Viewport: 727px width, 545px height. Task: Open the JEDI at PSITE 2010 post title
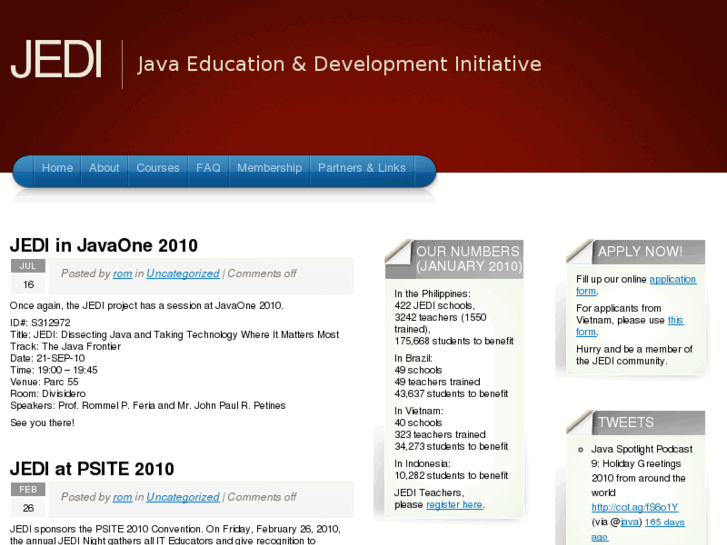click(92, 469)
